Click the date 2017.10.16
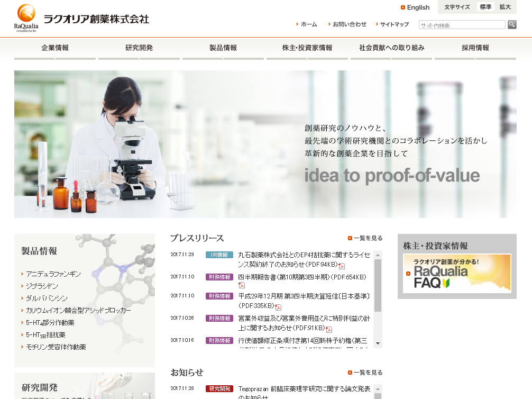532x399 pixels. point(182,340)
